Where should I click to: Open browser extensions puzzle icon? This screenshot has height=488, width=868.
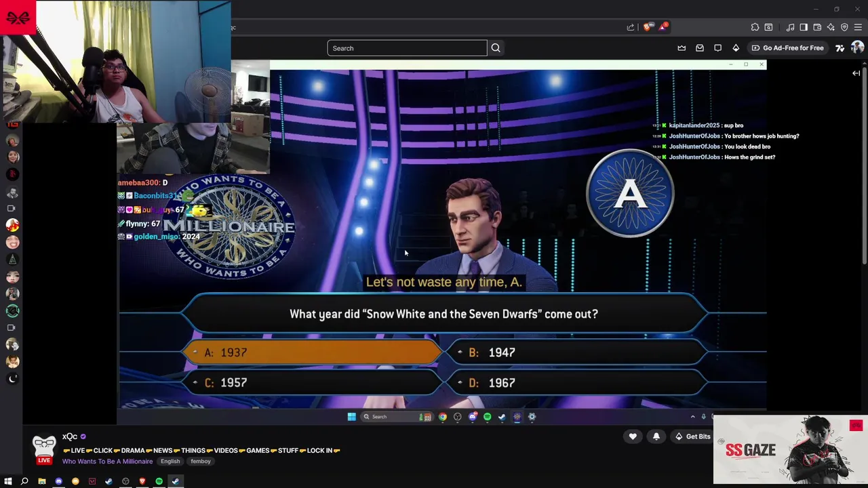coord(755,27)
